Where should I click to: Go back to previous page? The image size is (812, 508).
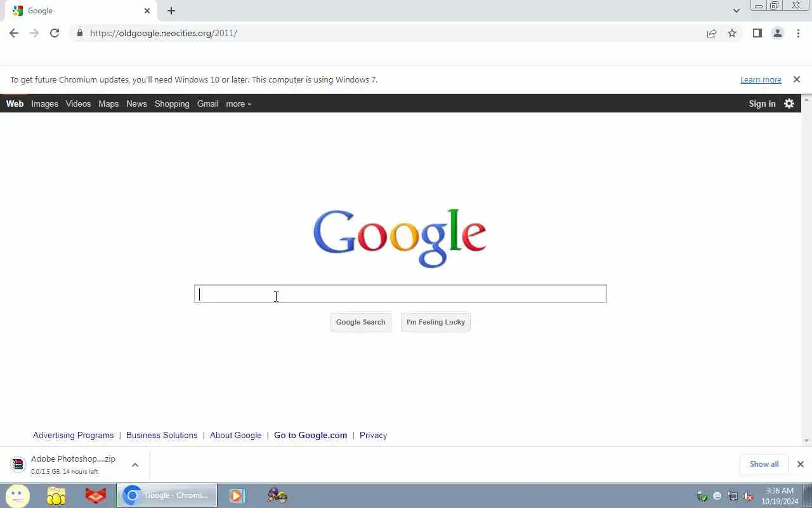[14, 33]
